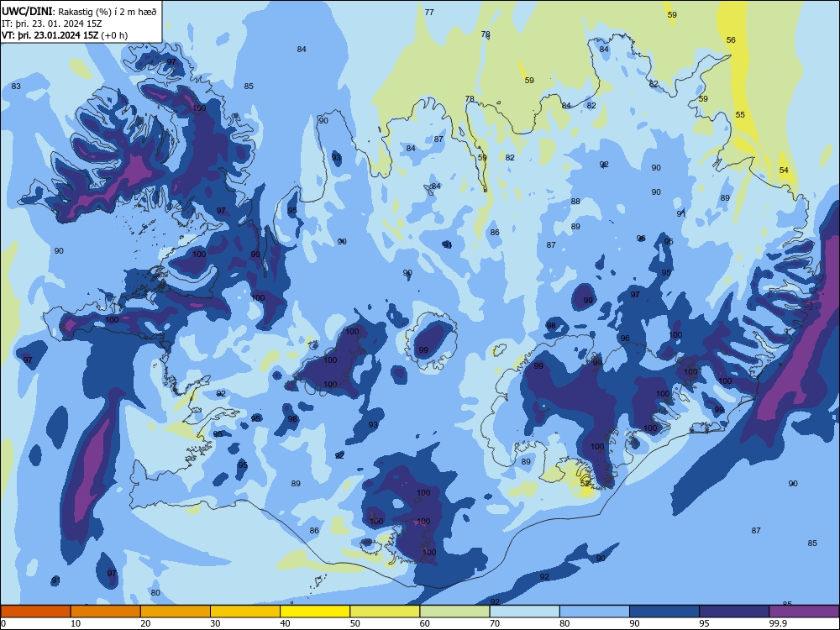Click the orange 10–20 legend swatch
This screenshot has width=840, height=630.
[x=106, y=612]
